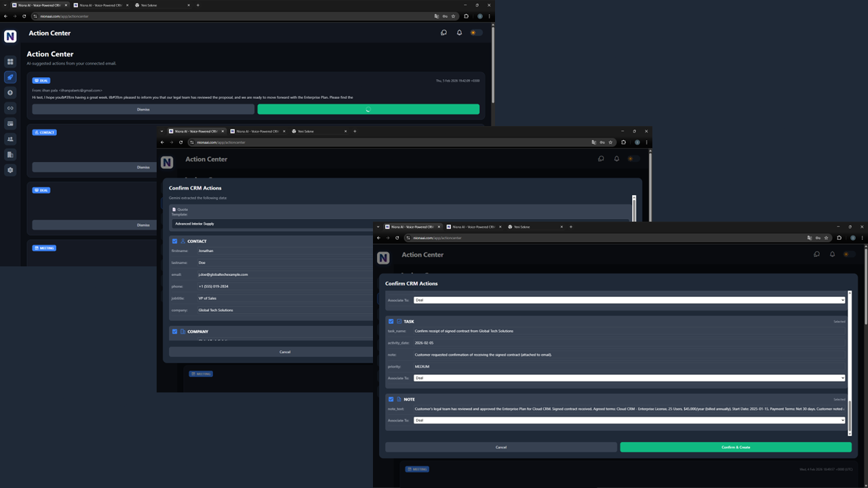
Task: Open dashboard grid icon in back window sidebar
Action: (x=10, y=62)
